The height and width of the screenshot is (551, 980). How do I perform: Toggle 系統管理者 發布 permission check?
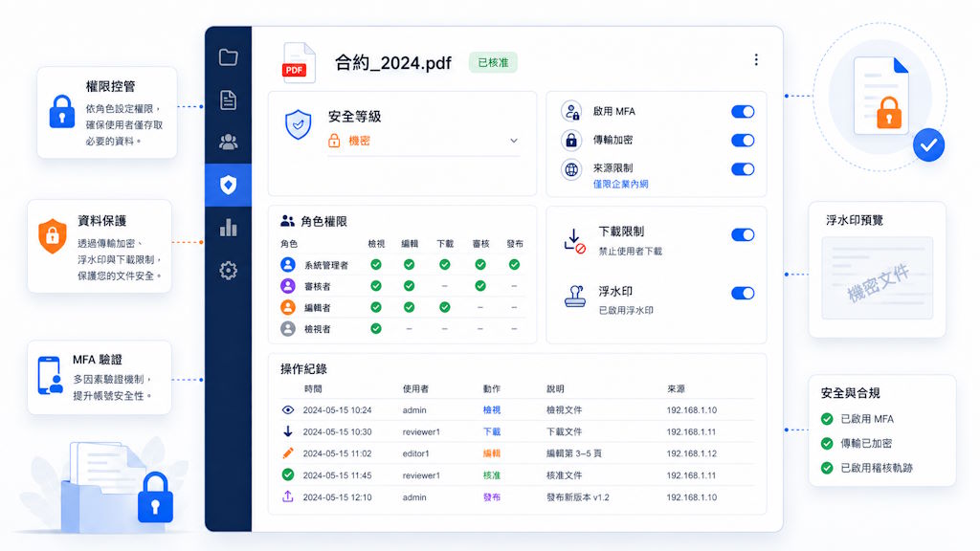(x=514, y=265)
